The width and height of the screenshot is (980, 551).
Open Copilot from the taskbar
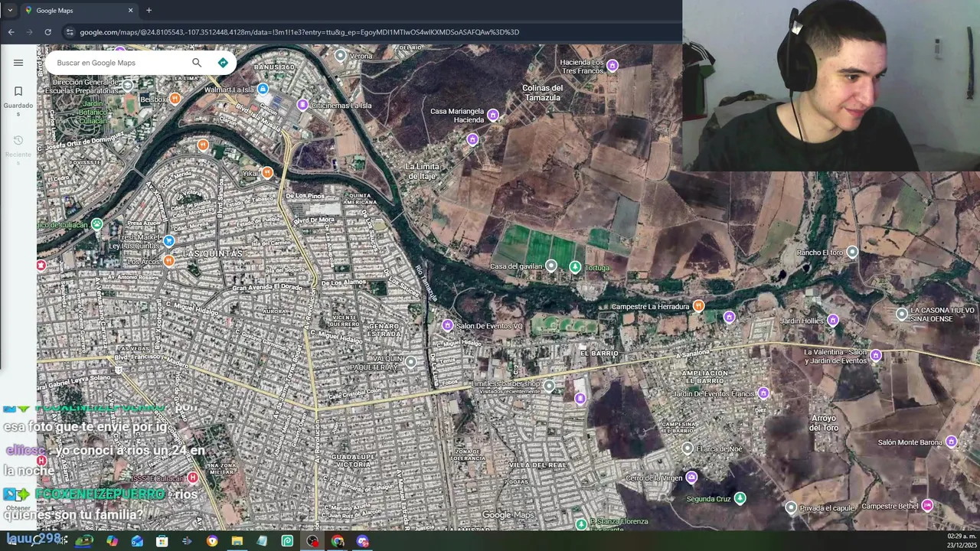point(113,541)
